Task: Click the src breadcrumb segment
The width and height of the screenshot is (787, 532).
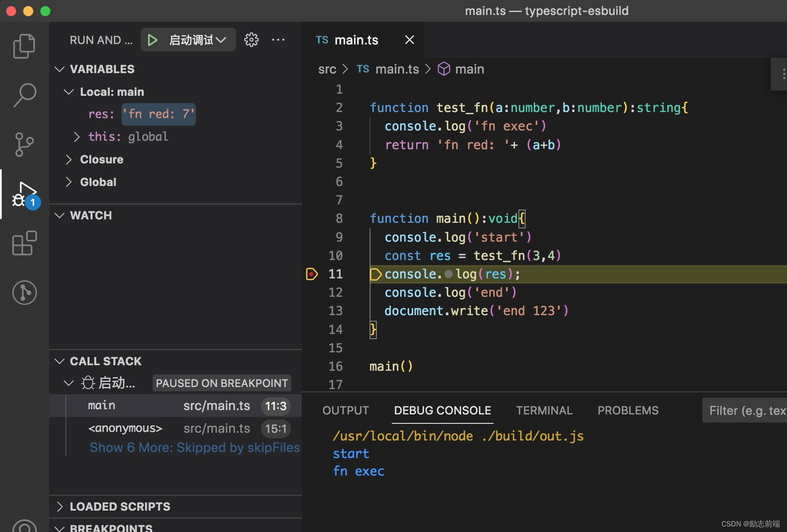Action: 327,69
